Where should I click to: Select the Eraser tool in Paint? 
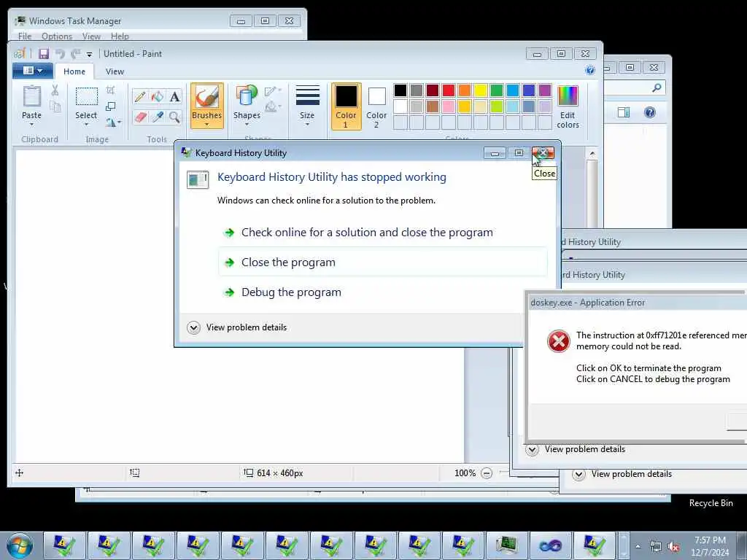(139, 117)
